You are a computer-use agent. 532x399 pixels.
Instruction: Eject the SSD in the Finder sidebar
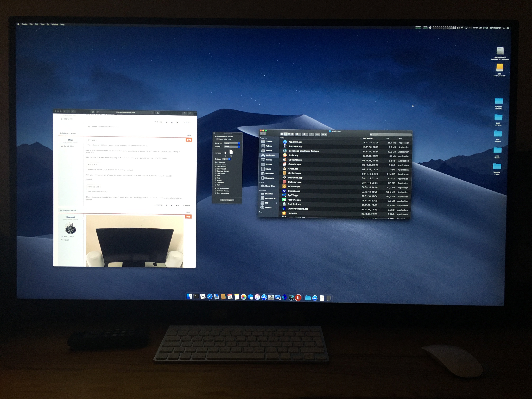[x=276, y=203]
